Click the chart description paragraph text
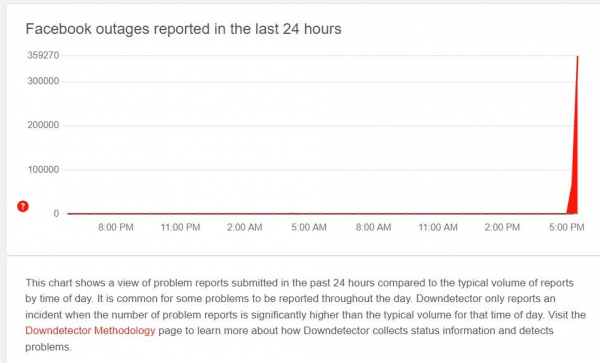This screenshot has height=363, width=600. point(305,315)
